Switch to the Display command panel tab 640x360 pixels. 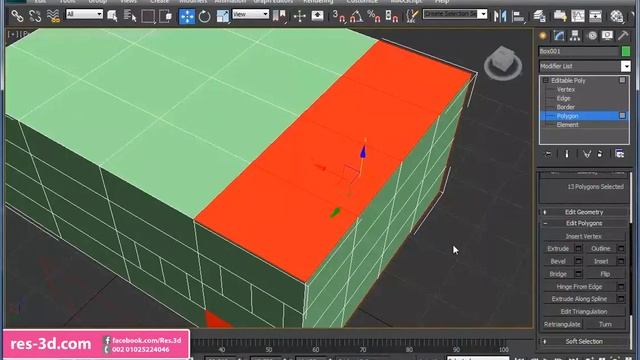607,36
